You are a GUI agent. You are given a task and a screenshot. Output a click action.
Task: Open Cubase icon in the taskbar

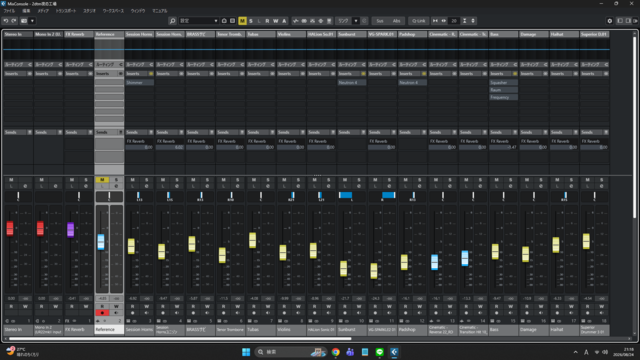[x=394, y=352]
